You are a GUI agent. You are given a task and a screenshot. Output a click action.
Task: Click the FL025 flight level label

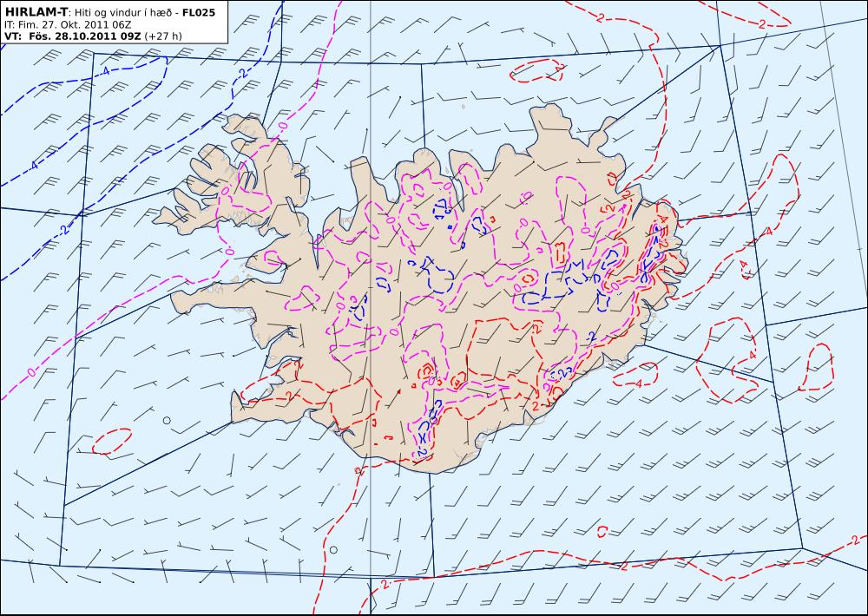tap(201, 12)
